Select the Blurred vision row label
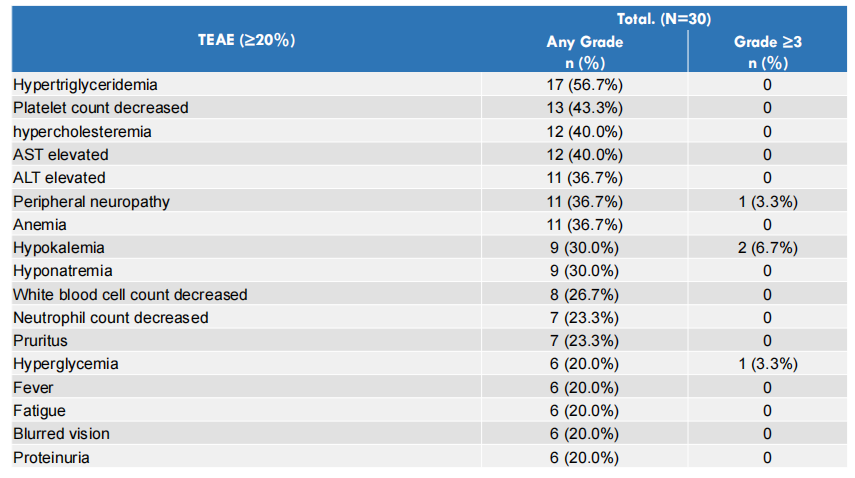The width and height of the screenshot is (855, 478). click(x=62, y=434)
